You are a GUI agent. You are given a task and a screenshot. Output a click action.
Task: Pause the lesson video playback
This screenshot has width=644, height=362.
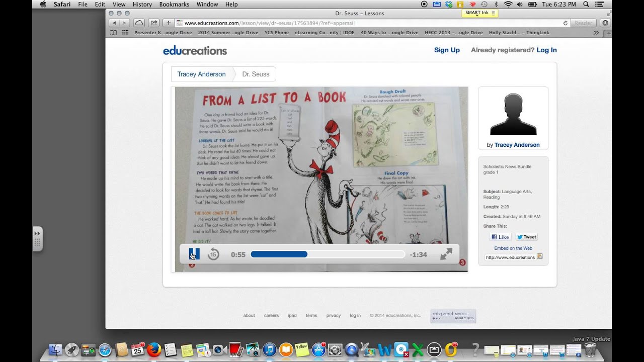[194, 254]
